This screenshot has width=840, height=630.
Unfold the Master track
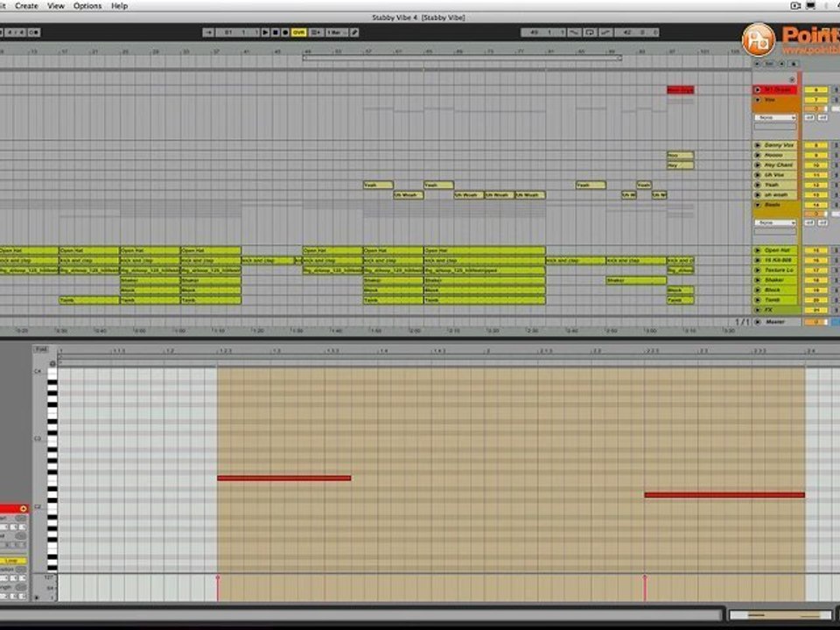click(758, 322)
